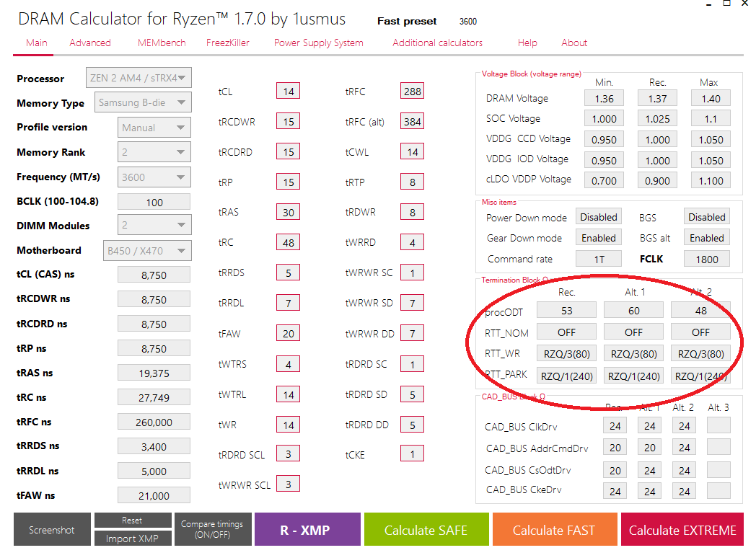756x558 pixels.
Task: Click the tRDRD DD value field
Action: [412, 425]
